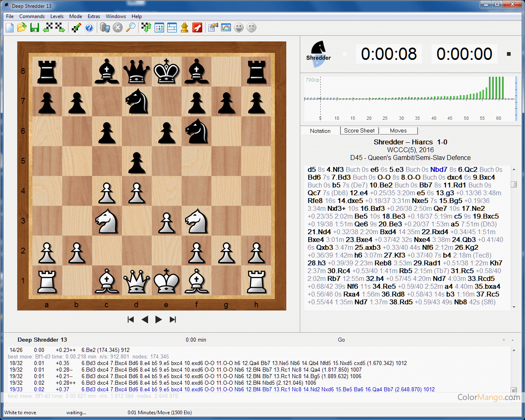Click the white king on e1
Screen dimensions: 525x420
[x=167, y=281]
